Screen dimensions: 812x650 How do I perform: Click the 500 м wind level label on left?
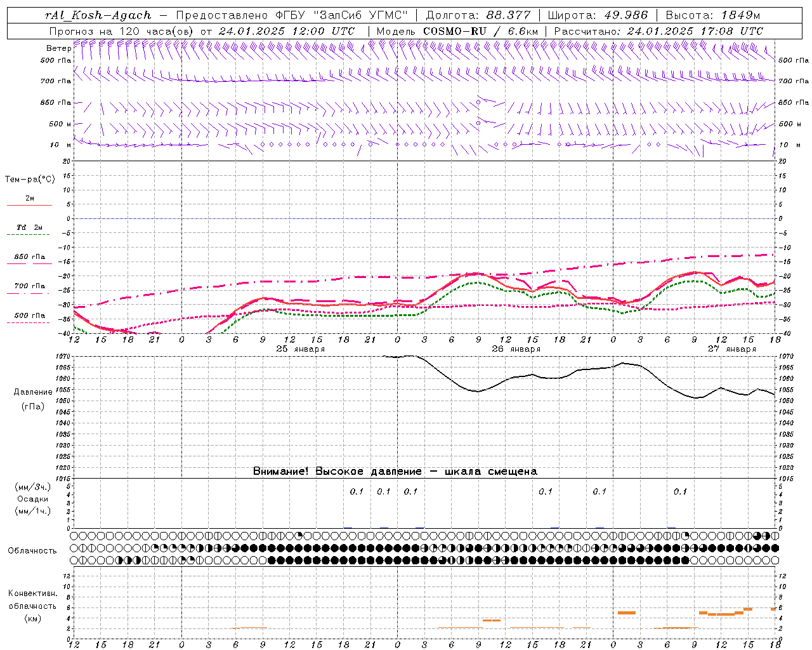(x=60, y=124)
